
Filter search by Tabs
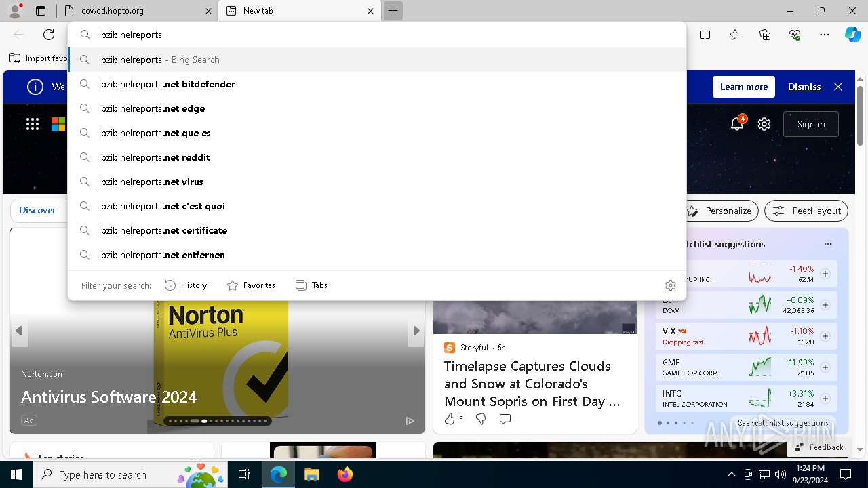point(312,285)
